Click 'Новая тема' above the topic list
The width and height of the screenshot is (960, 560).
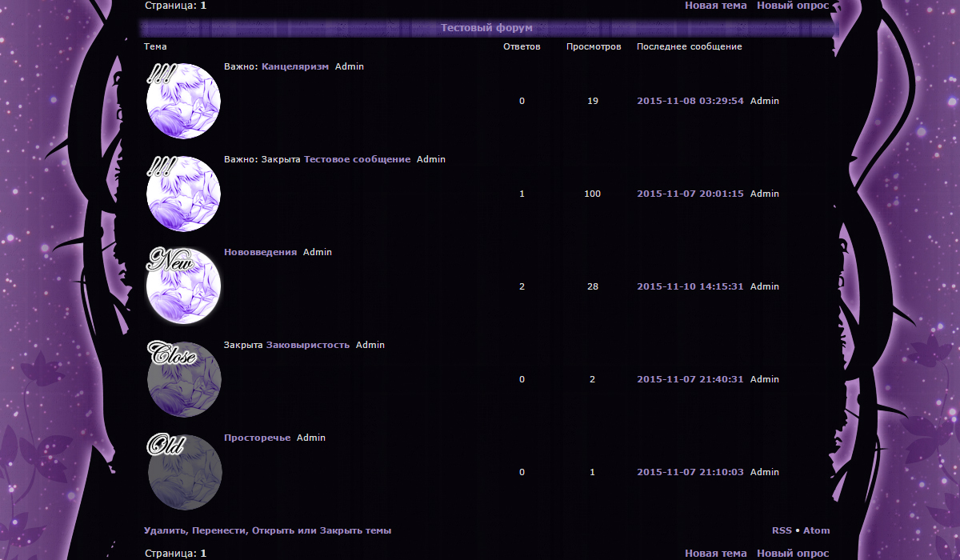[715, 6]
